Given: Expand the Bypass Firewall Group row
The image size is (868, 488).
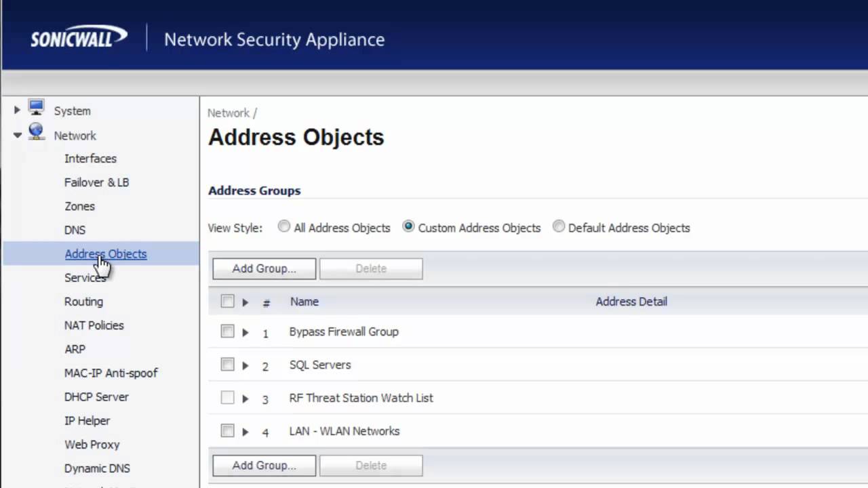Looking at the screenshot, I should click(x=245, y=332).
